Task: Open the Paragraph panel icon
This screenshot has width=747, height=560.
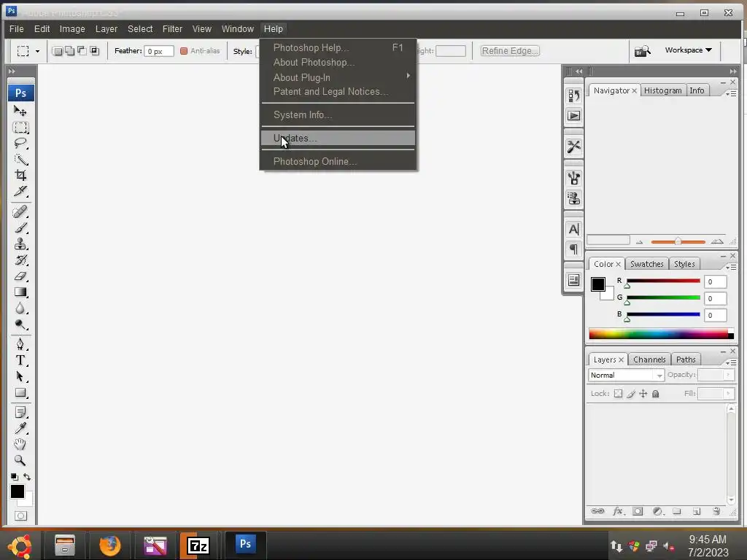Action: tap(573, 249)
